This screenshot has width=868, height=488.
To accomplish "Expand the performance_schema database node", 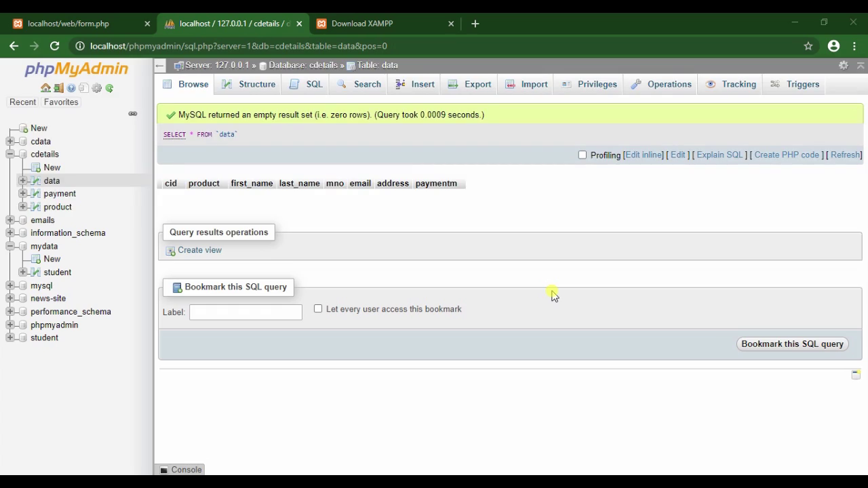I will [x=10, y=312].
